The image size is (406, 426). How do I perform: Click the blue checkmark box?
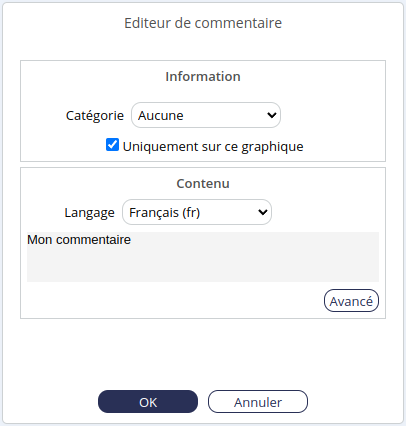(x=112, y=145)
